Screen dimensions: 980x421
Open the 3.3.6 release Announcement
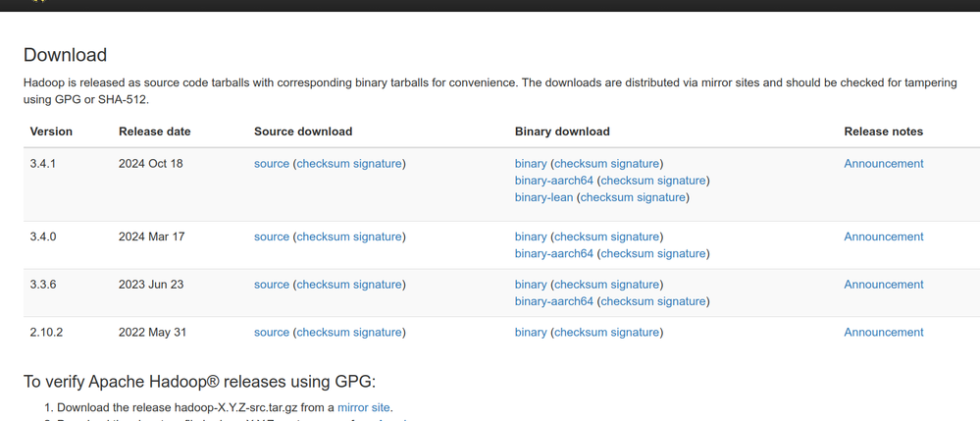[883, 285]
